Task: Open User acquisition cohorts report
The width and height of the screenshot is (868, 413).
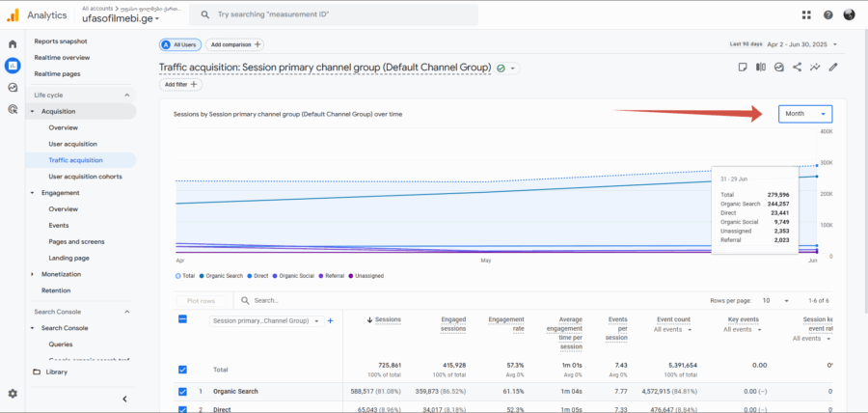Action: (x=85, y=177)
